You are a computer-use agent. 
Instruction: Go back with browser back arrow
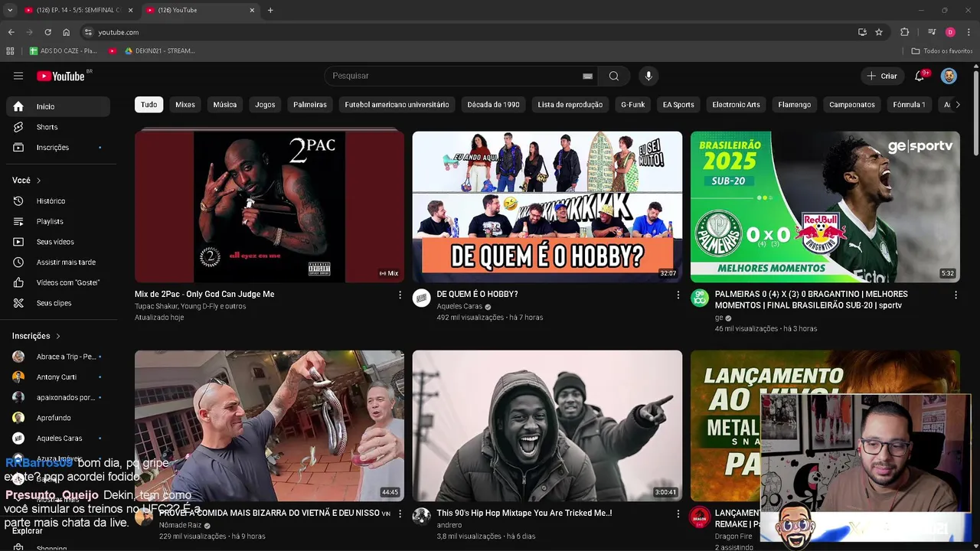click(11, 32)
